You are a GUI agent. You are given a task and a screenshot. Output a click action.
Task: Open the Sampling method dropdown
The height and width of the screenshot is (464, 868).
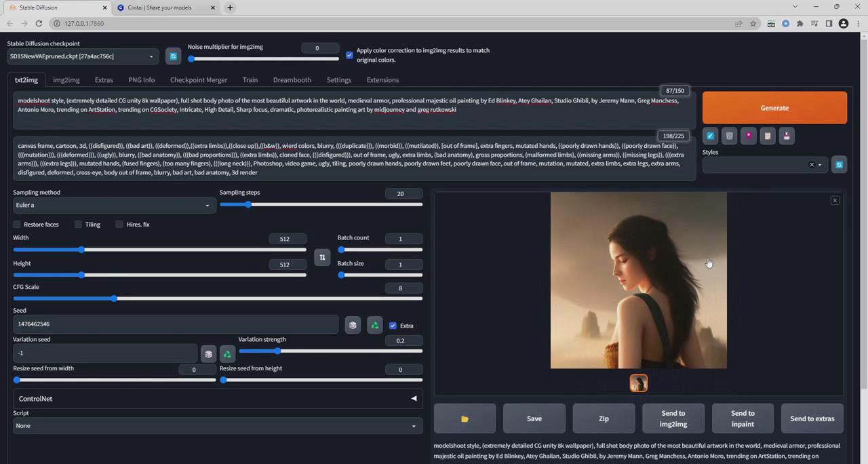click(x=113, y=205)
